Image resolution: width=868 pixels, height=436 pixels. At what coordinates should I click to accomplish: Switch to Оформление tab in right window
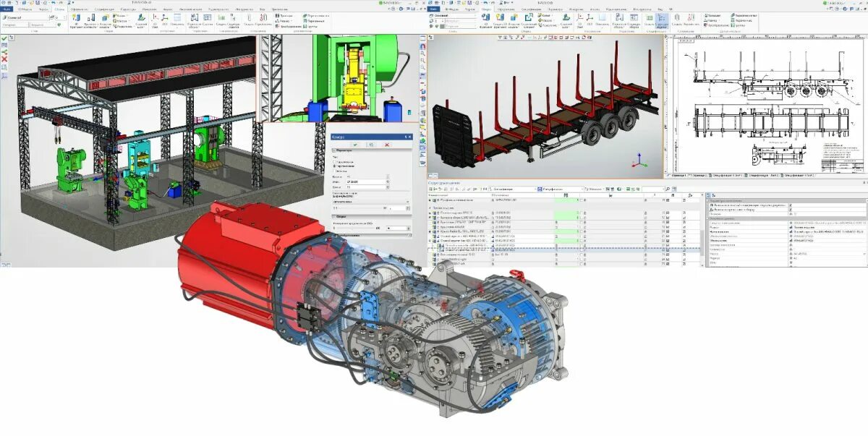click(506, 8)
